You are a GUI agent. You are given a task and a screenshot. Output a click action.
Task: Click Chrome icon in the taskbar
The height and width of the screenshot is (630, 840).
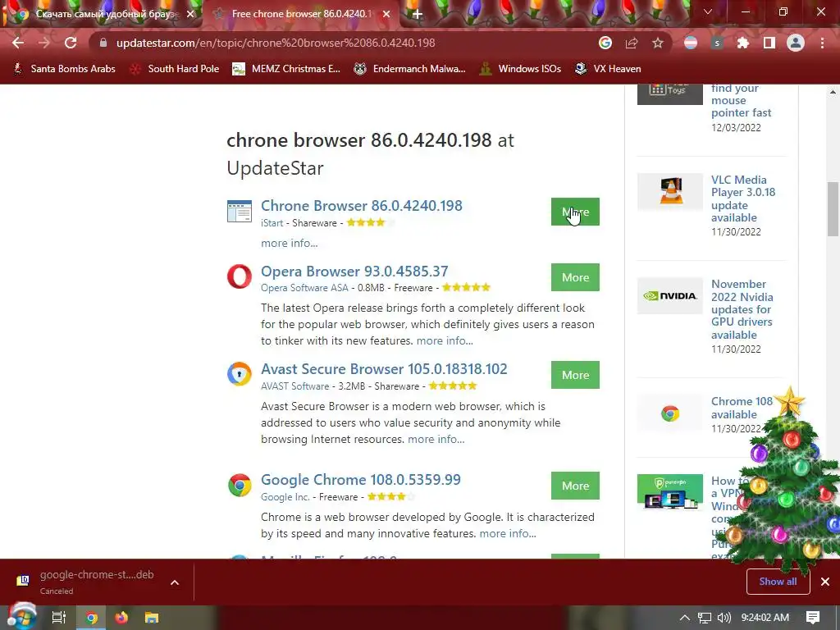point(92,618)
